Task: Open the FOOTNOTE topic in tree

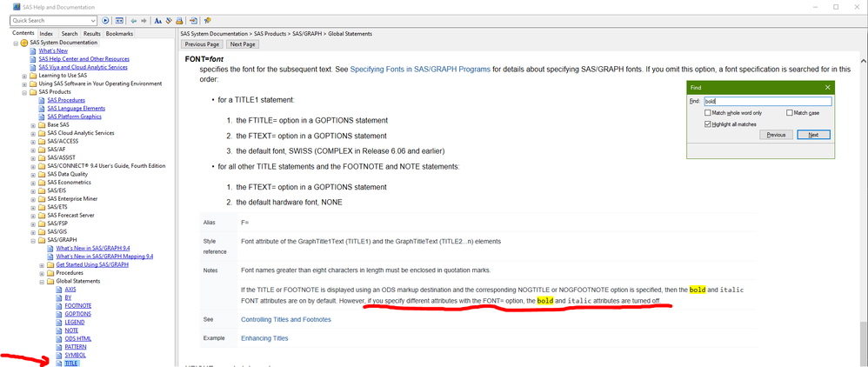Action: click(x=78, y=305)
